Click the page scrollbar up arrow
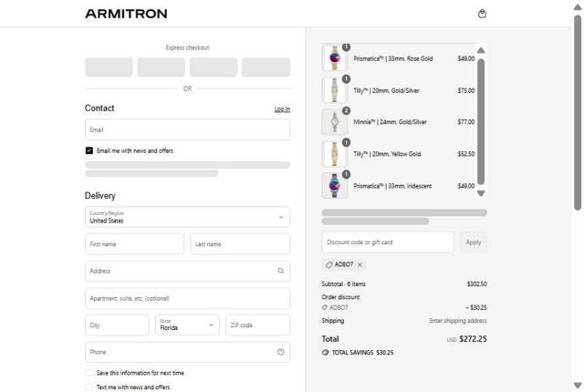Image resolution: width=584 pixels, height=392 pixels. click(x=578, y=7)
